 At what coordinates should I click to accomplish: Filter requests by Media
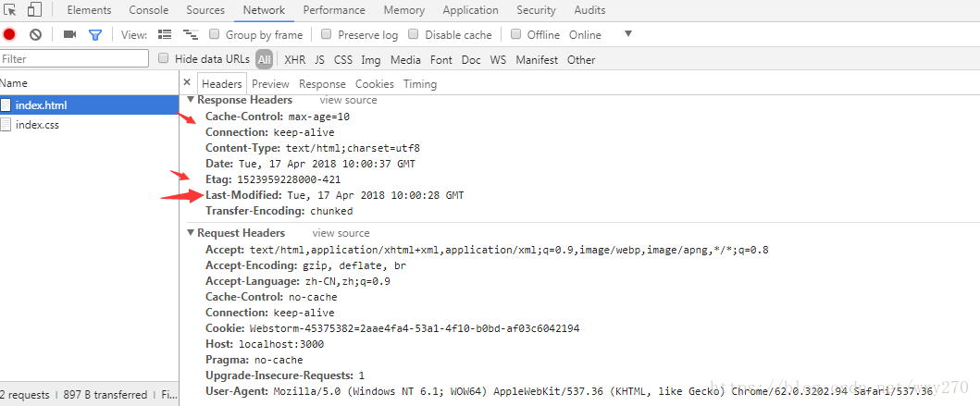(x=405, y=60)
